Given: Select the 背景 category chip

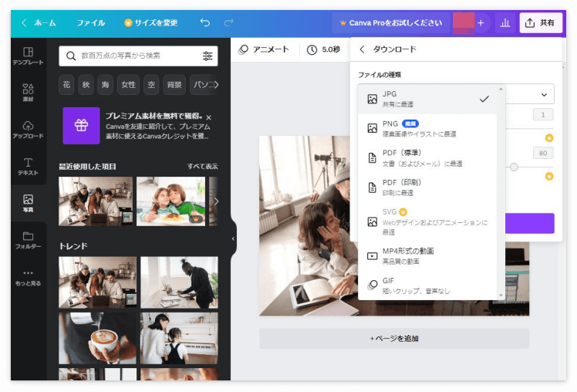Looking at the screenshot, I should [174, 85].
